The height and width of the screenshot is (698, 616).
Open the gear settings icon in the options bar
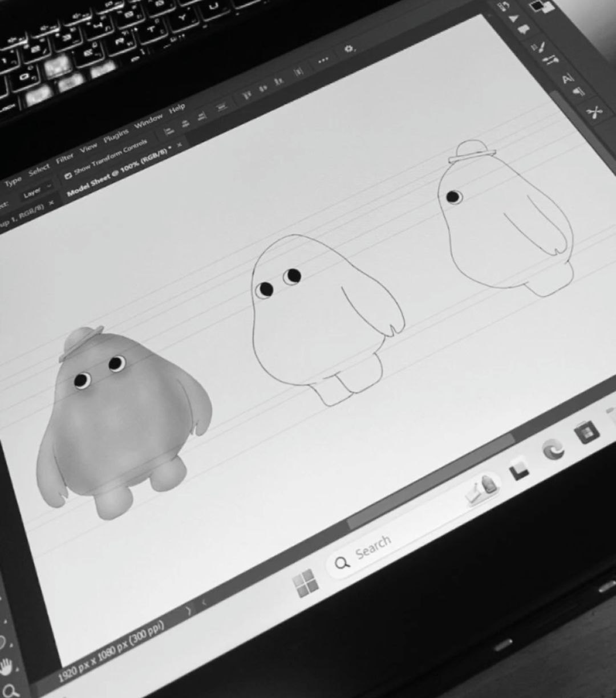coord(348,49)
